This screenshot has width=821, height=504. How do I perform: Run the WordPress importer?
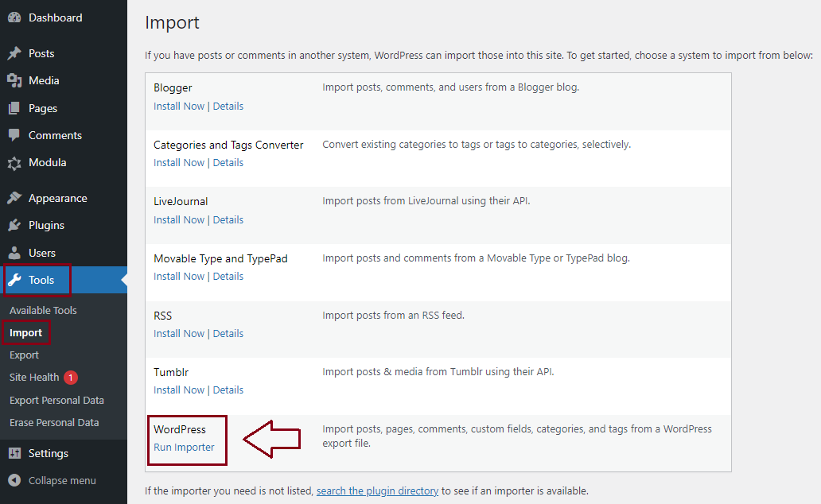pos(184,447)
